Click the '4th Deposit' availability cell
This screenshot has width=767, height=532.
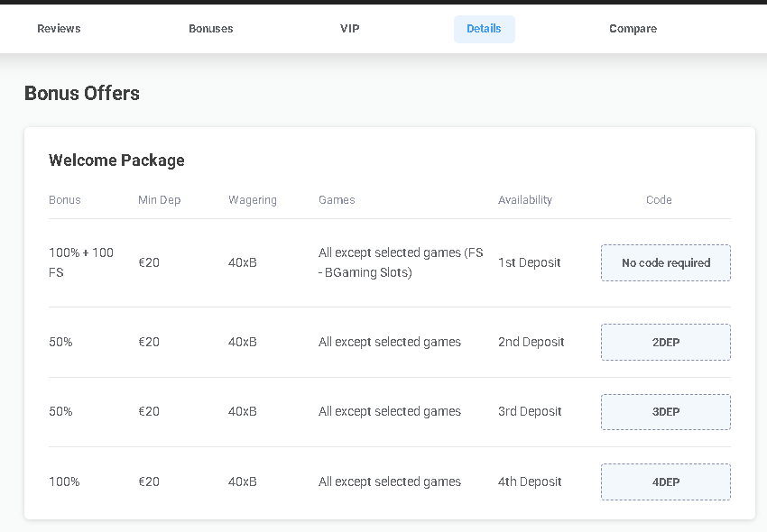pyautogui.click(x=530, y=482)
